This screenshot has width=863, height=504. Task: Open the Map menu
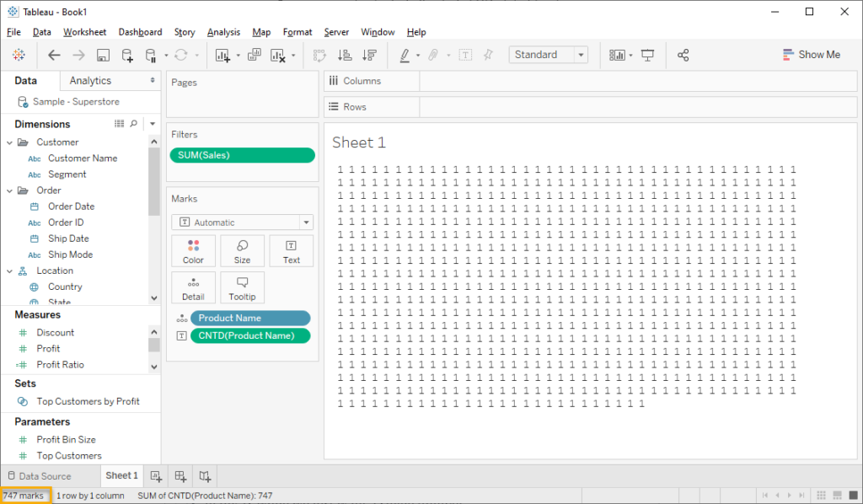(x=261, y=32)
